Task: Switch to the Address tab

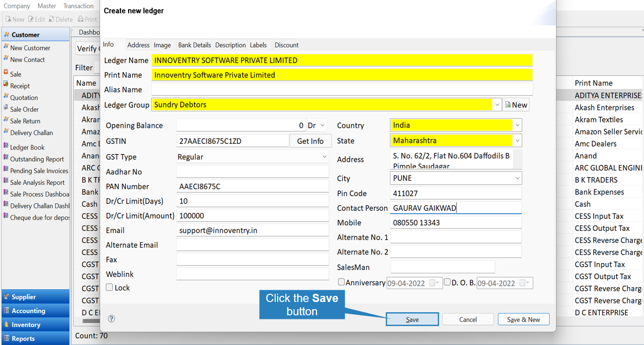Action: tap(138, 45)
